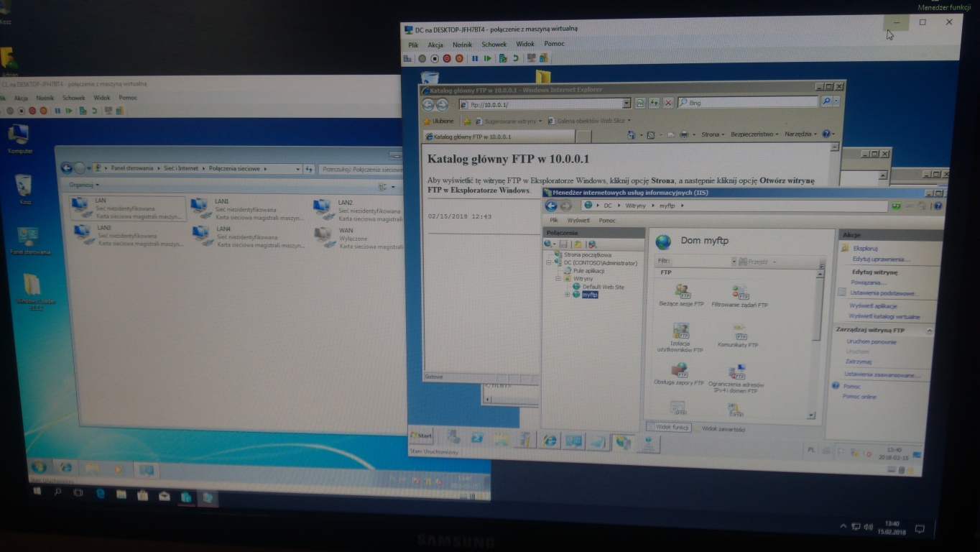Viewport: 980px width, 552px height.
Task: Click Uruchom ponownie action link
Action: (x=872, y=341)
